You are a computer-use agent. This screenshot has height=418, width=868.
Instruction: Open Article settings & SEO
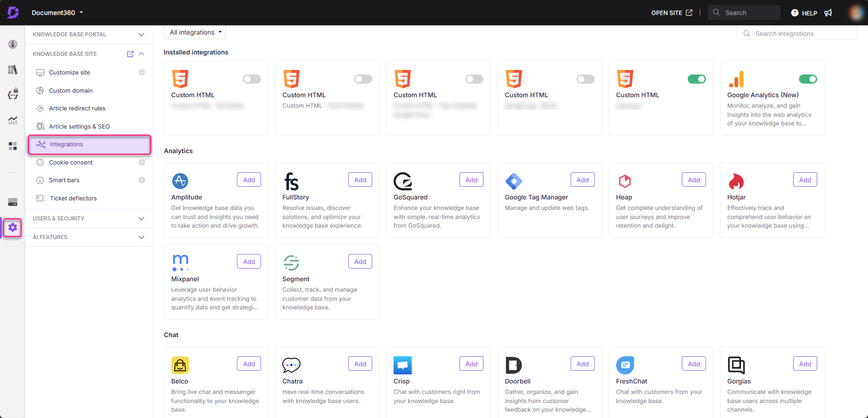[x=79, y=126]
